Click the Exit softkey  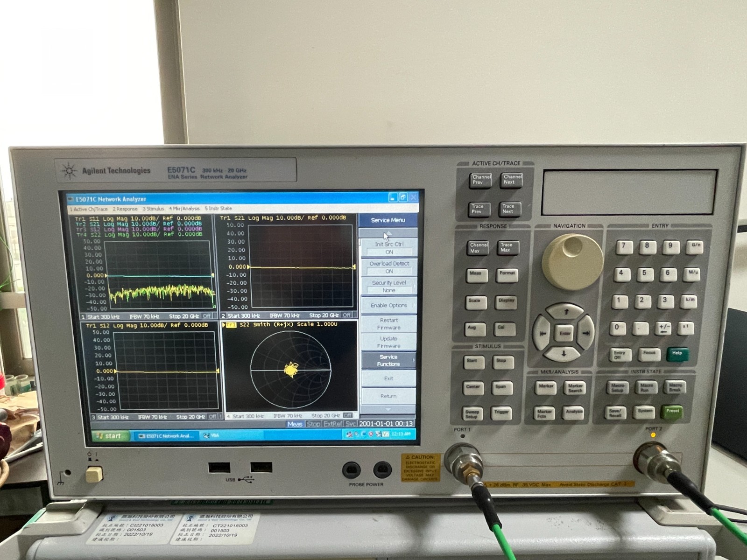click(x=389, y=378)
